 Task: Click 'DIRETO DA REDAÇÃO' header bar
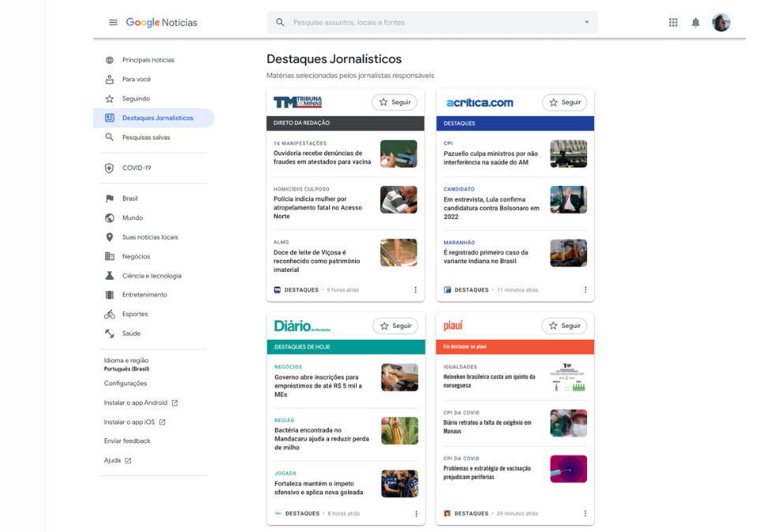pos(346,123)
